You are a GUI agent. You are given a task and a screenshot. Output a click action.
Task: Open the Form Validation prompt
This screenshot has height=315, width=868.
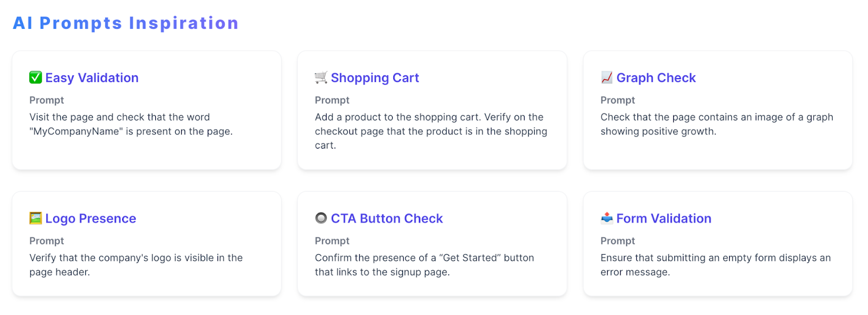tap(663, 218)
